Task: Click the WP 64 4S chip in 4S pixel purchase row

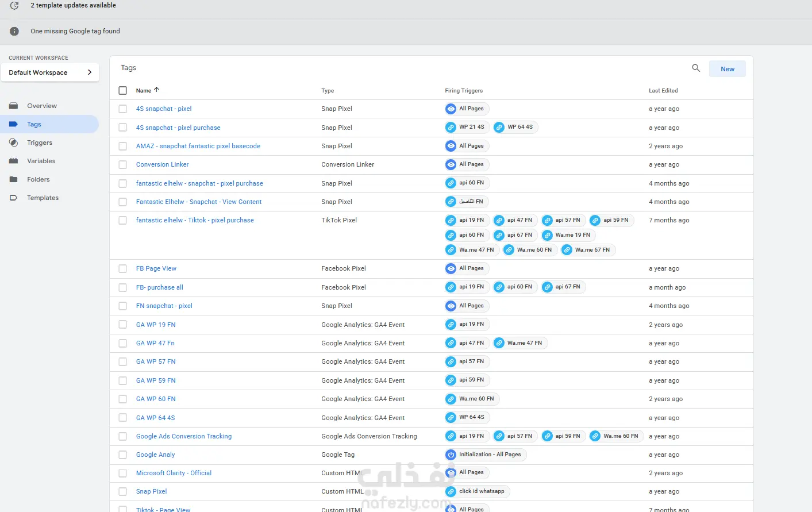Action: [515, 127]
